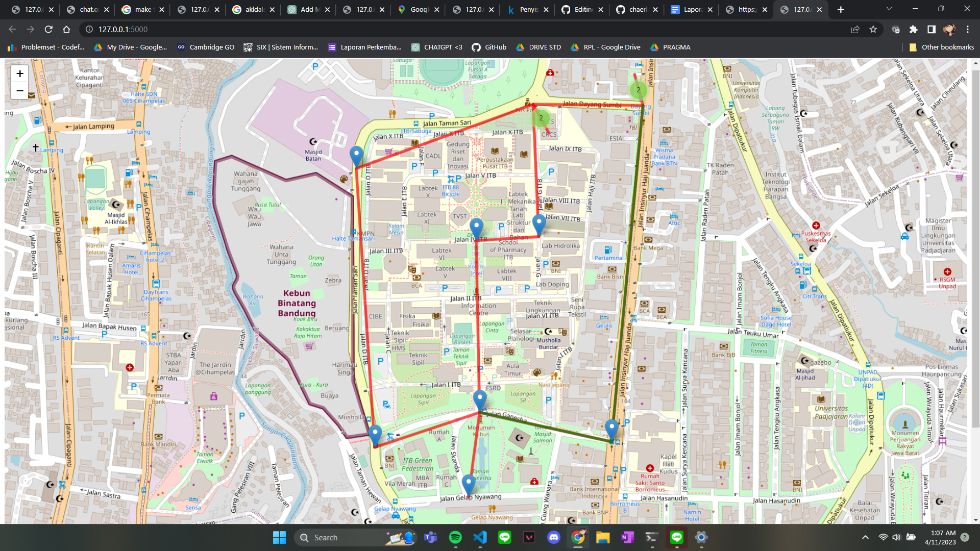Click the home button in browser toolbar
980x551 pixels.
pyautogui.click(x=66, y=30)
